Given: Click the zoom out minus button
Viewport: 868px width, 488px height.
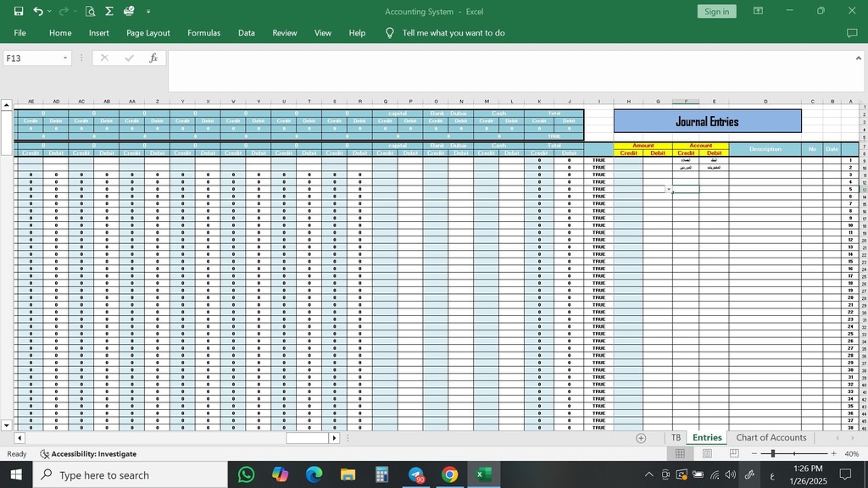Looking at the screenshot, I should pyautogui.click(x=754, y=454).
